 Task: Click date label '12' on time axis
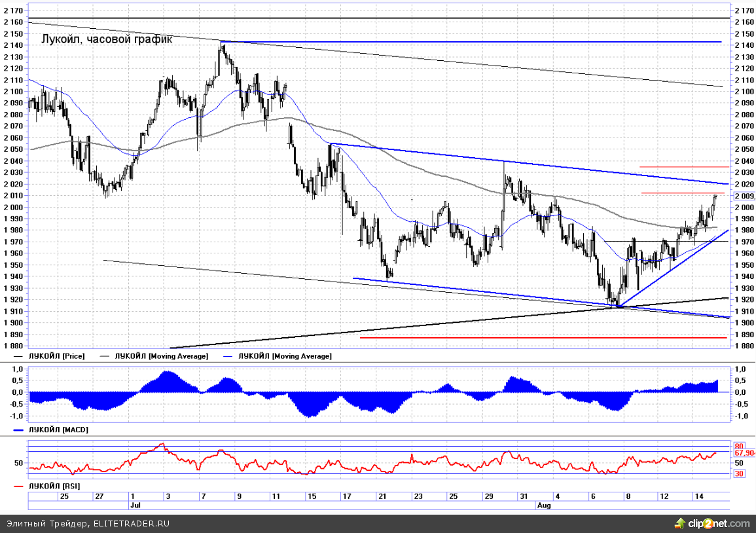[x=664, y=496]
